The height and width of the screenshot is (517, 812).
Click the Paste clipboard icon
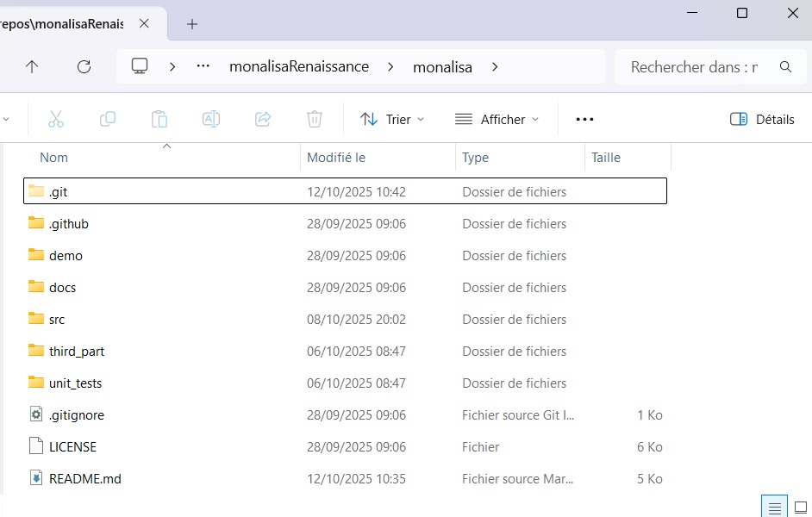coord(159,119)
